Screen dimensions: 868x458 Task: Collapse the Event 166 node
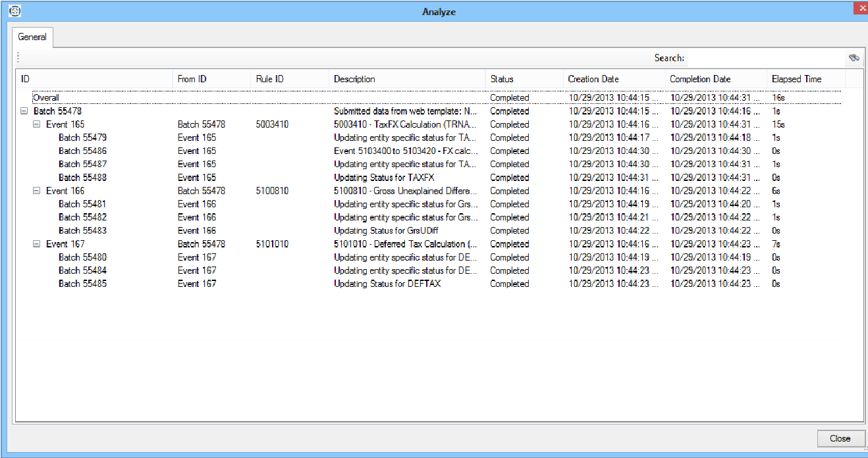pos(37,191)
